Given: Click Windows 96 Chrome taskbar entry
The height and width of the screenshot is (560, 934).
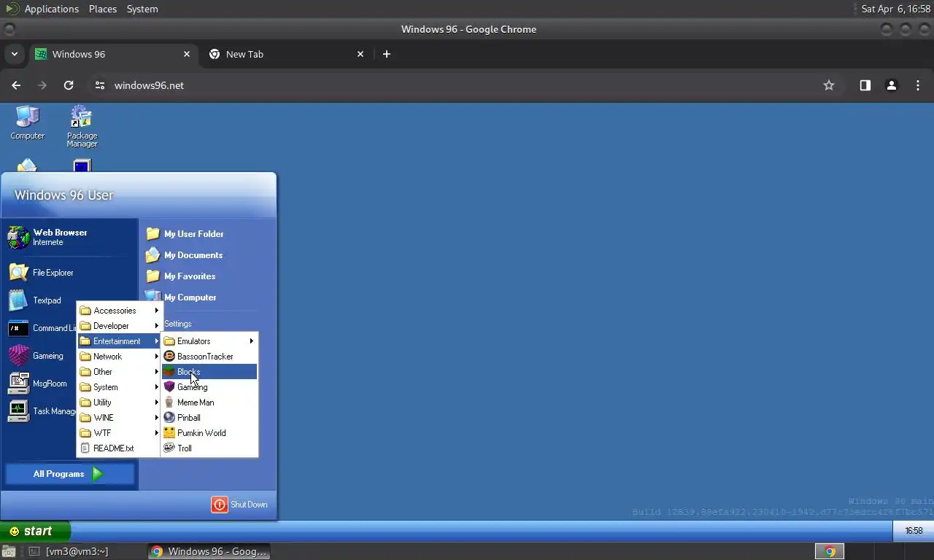Looking at the screenshot, I should (x=209, y=551).
